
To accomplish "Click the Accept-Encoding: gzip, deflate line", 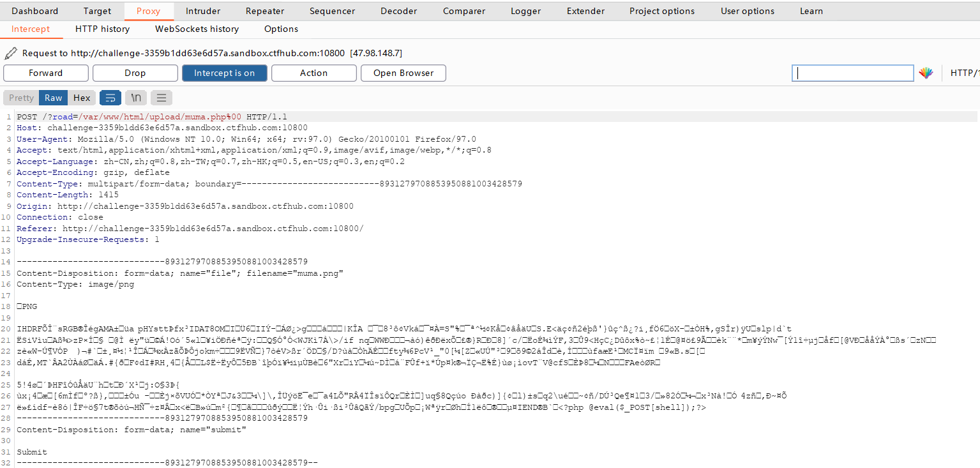I will coord(93,172).
